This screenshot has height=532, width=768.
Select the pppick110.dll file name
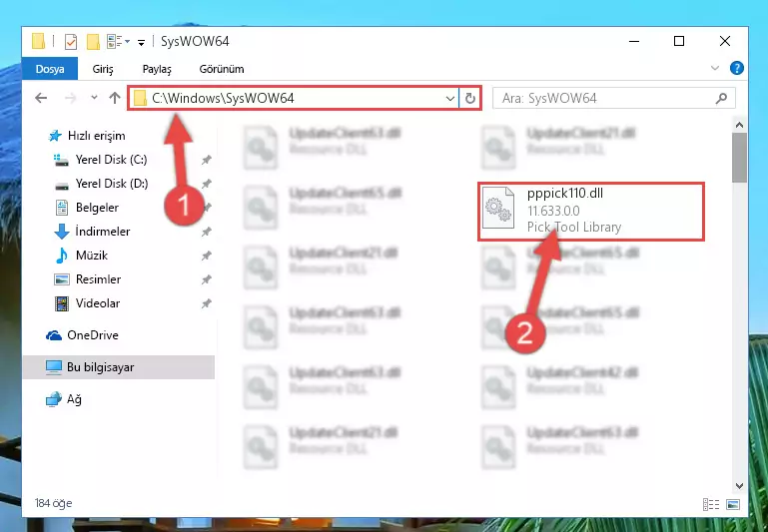[564, 194]
